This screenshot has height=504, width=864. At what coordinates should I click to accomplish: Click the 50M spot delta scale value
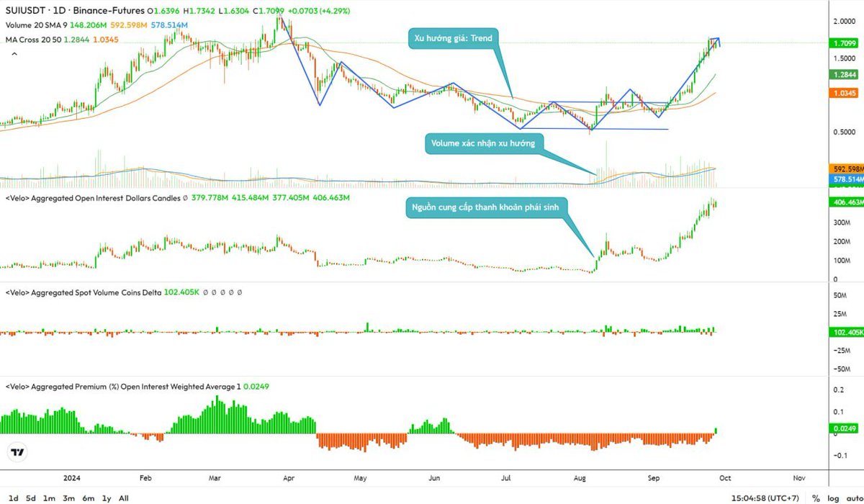pyautogui.click(x=840, y=296)
